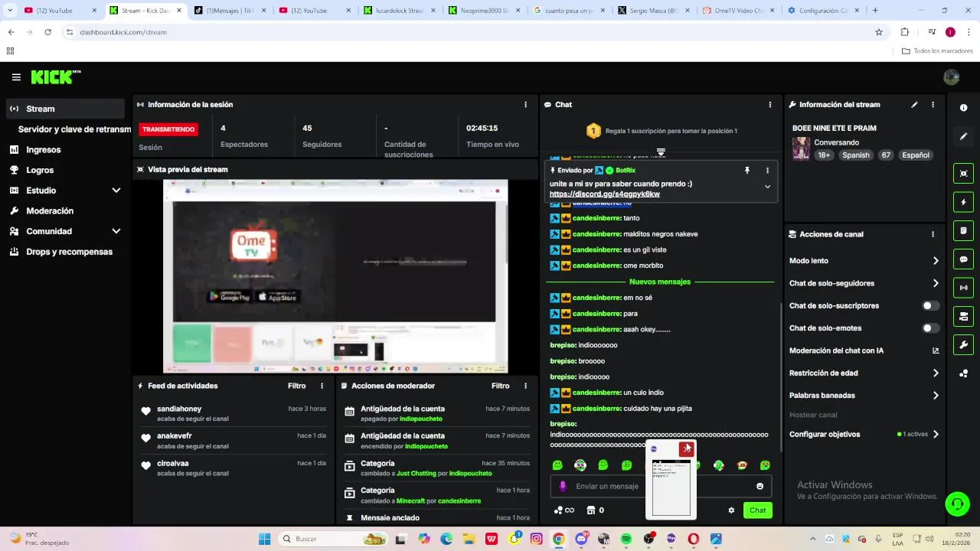Viewport: 980px width, 551px height.
Task: Open the discord.gg link in pinned message
Action: 604,194
